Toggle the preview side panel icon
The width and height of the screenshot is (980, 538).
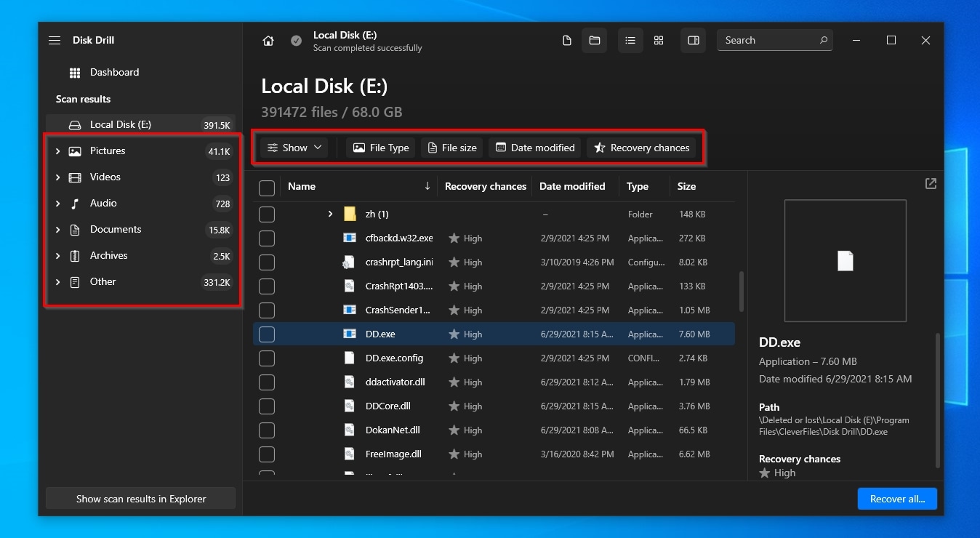[694, 41]
